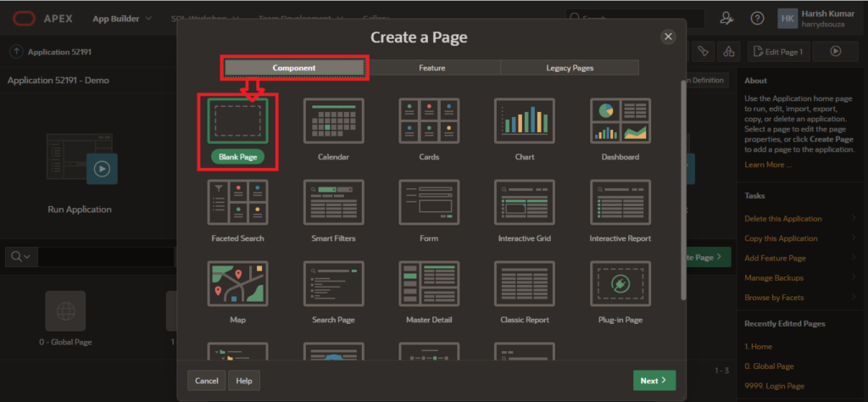Click the dialog's vertical scrollbar

(x=683, y=187)
